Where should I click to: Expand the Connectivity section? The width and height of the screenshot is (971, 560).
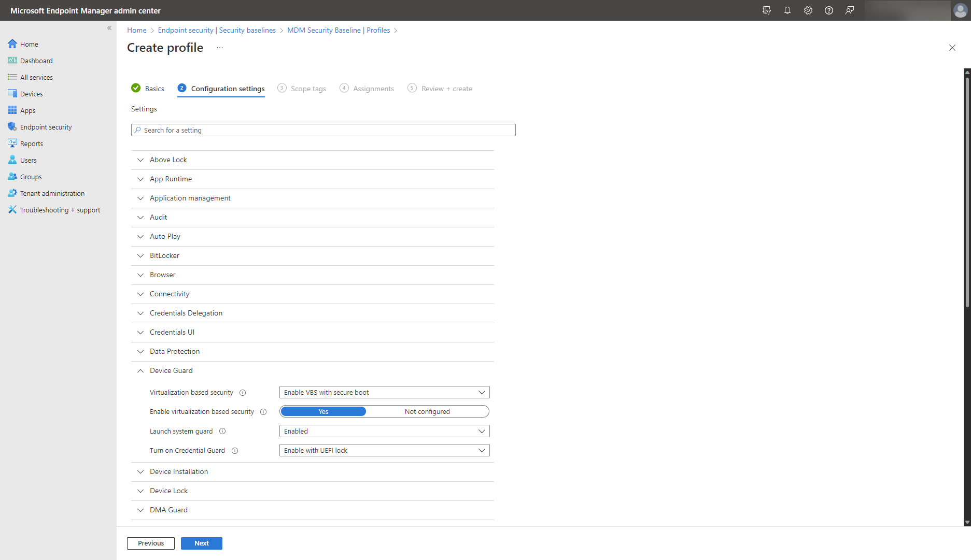tap(313, 294)
